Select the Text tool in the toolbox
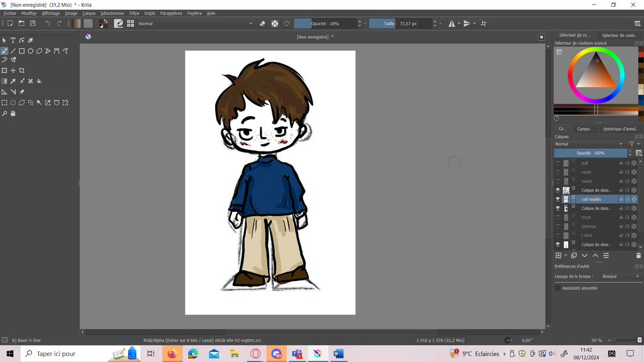Viewport: 644px width, 362px height. point(13,40)
